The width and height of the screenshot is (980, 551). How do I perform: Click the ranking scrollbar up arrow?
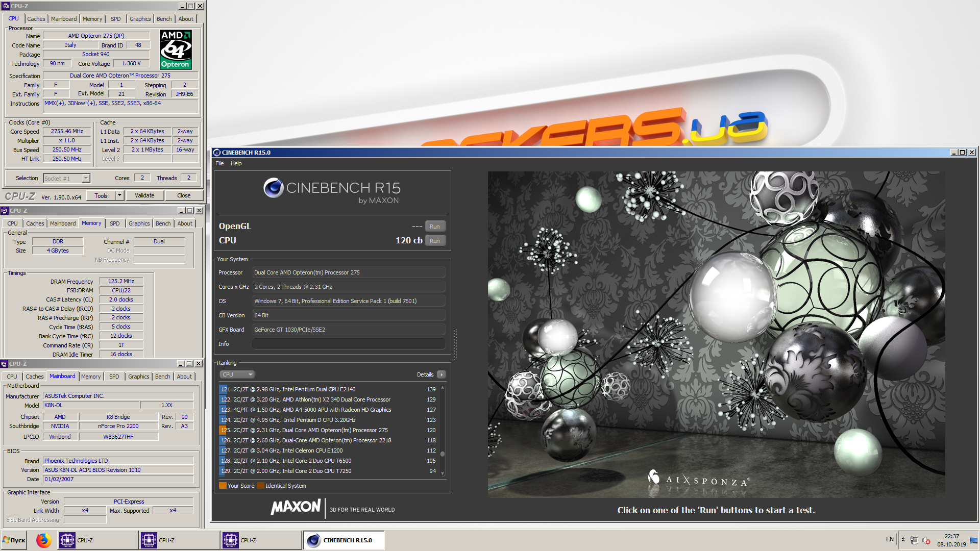pos(443,388)
